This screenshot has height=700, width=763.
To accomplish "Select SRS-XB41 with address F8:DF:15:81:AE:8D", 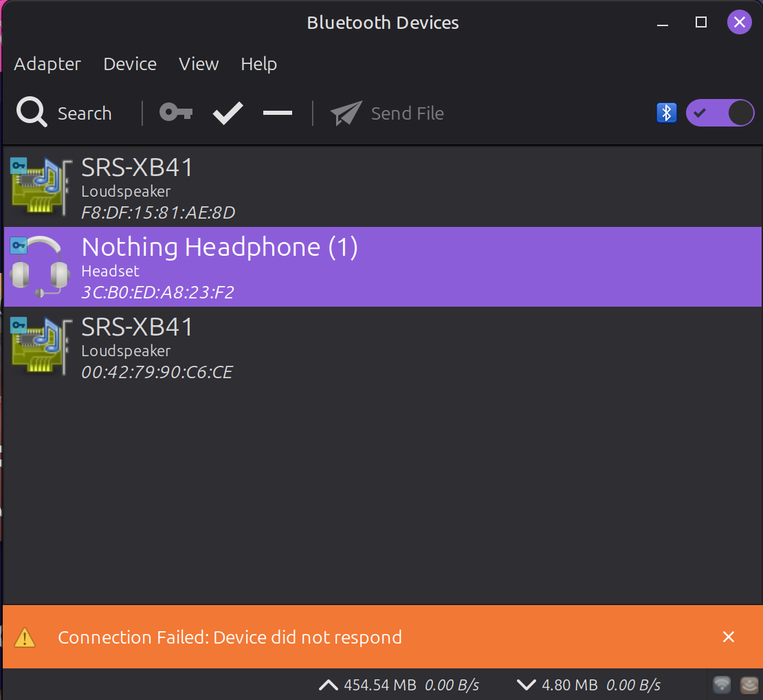I will 382,188.
